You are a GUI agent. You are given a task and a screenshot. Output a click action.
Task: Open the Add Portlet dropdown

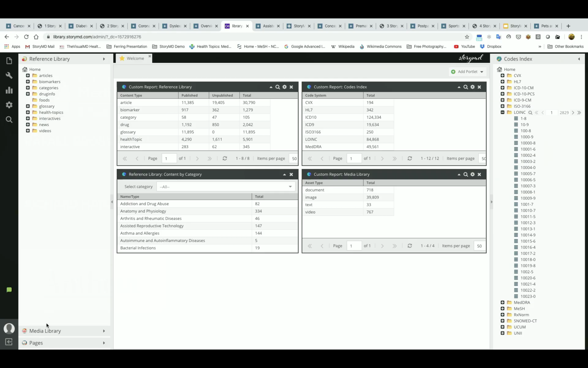[x=467, y=72]
